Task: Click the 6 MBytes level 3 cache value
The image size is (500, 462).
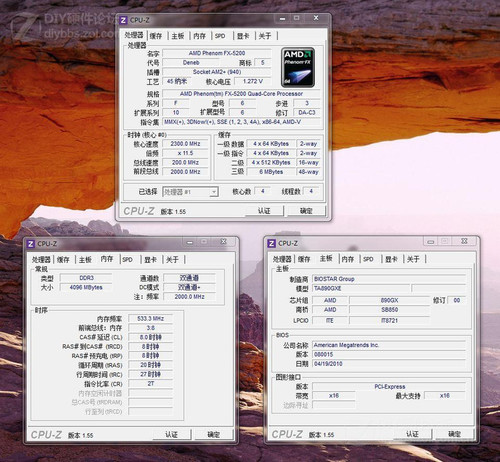Action: click(x=271, y=172)
